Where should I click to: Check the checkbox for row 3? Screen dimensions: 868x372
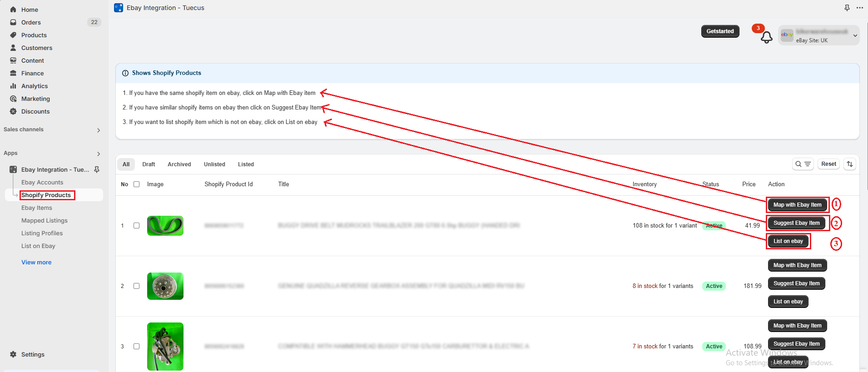click(136, 347)
